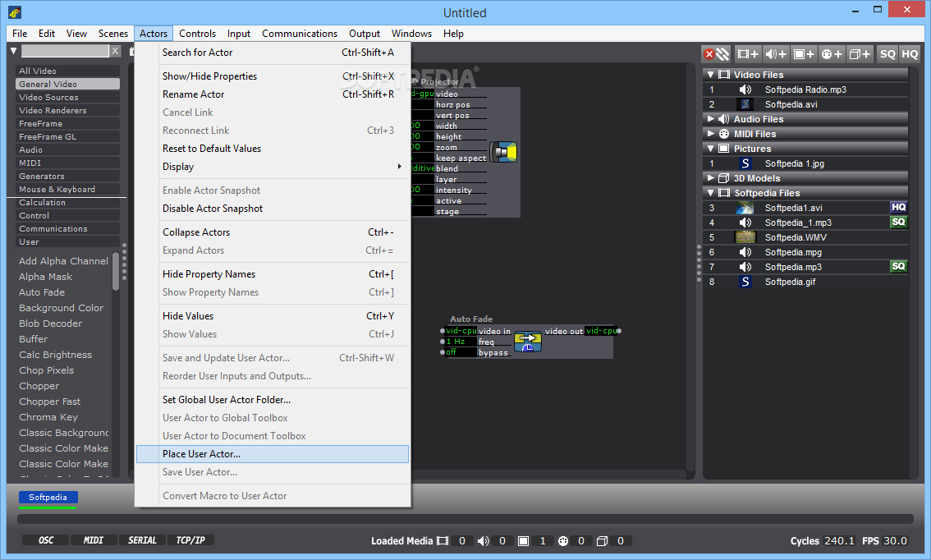Click the Projector actor's projector icon

(503, 152)
